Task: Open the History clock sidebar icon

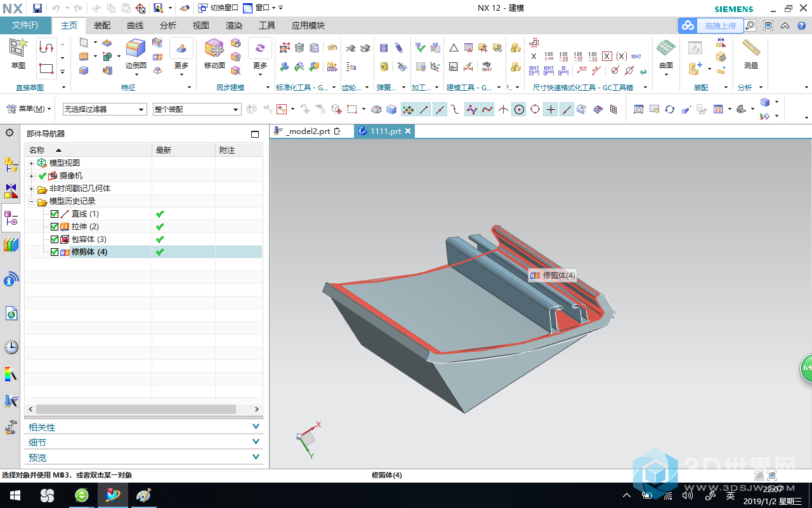Action: click(11, 347)
